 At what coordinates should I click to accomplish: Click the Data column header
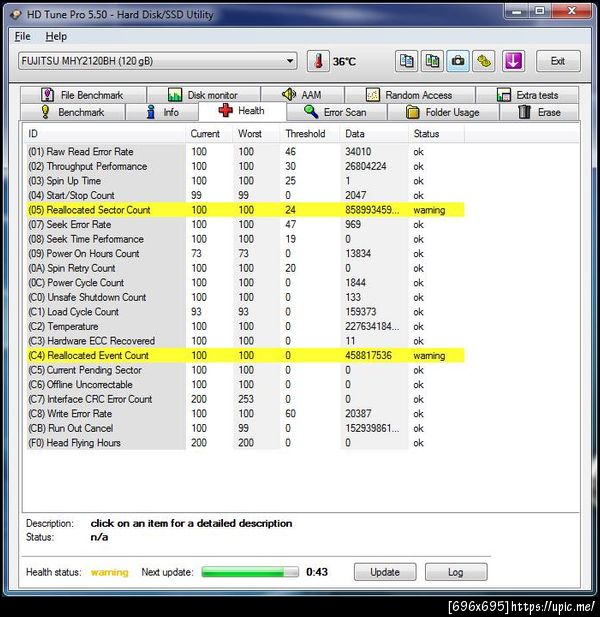[374, 134]
